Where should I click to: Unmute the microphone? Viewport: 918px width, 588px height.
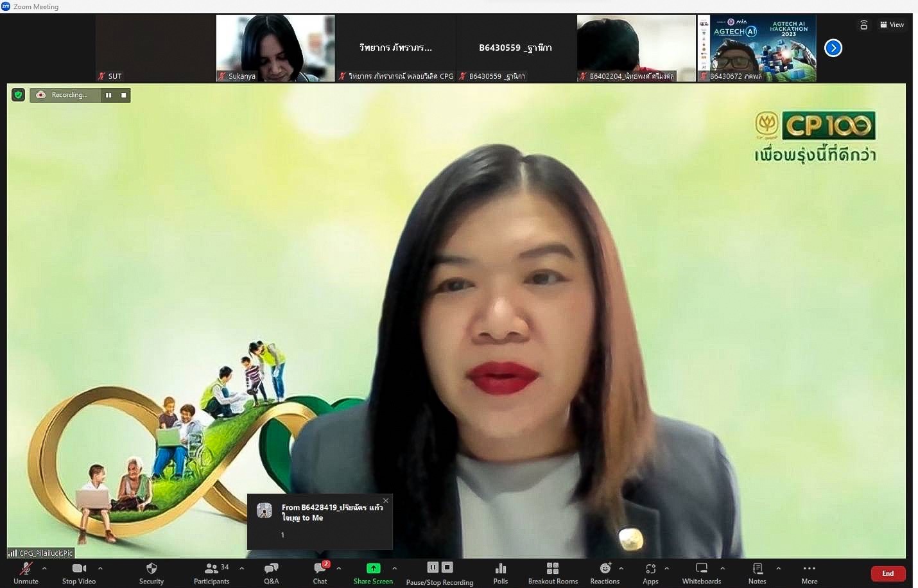coord(26,572)
